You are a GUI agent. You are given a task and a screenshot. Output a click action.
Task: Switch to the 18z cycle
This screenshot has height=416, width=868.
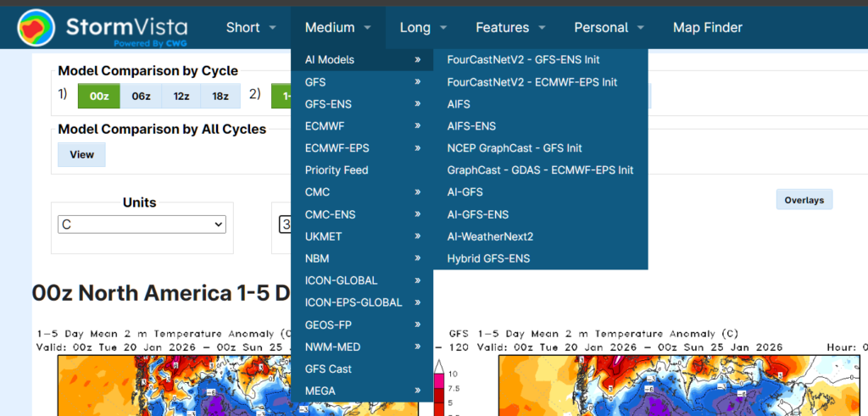click(220, 96)
